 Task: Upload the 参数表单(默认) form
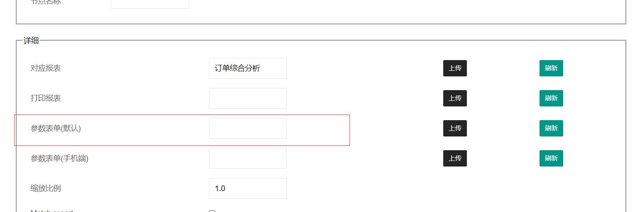(x=455, y=128)
